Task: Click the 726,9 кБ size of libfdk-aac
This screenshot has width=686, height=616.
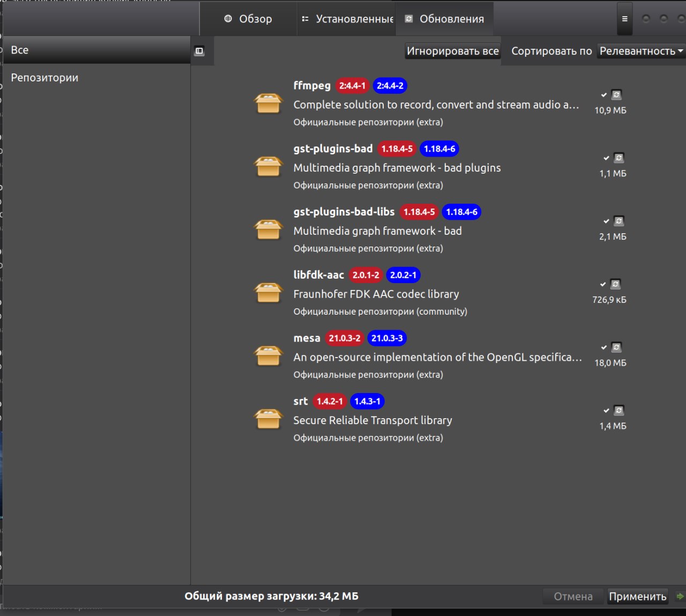Action: coord(609,300)
